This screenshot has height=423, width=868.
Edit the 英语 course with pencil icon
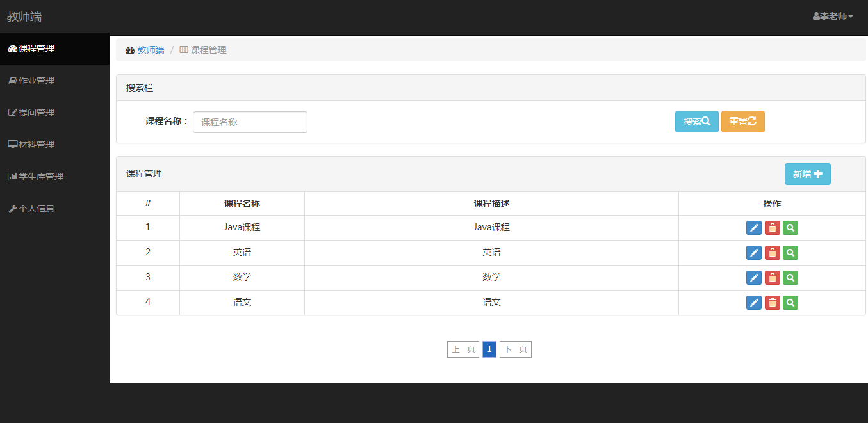coord(754,253)
